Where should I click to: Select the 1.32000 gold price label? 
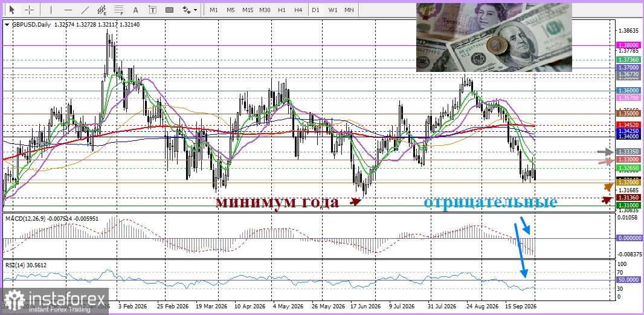point(629,183)
